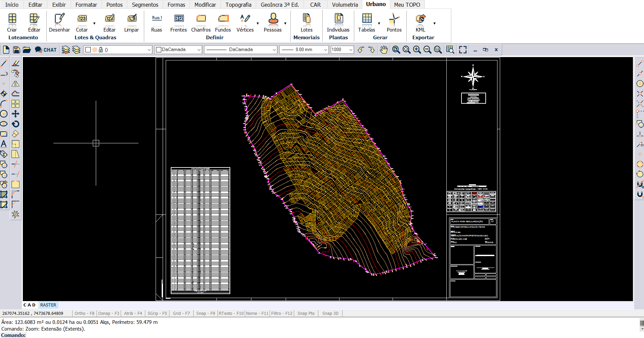Screen dimensions: 644x338
Task: Save the drawing with disk icon
Action: (x=16, y=50)
